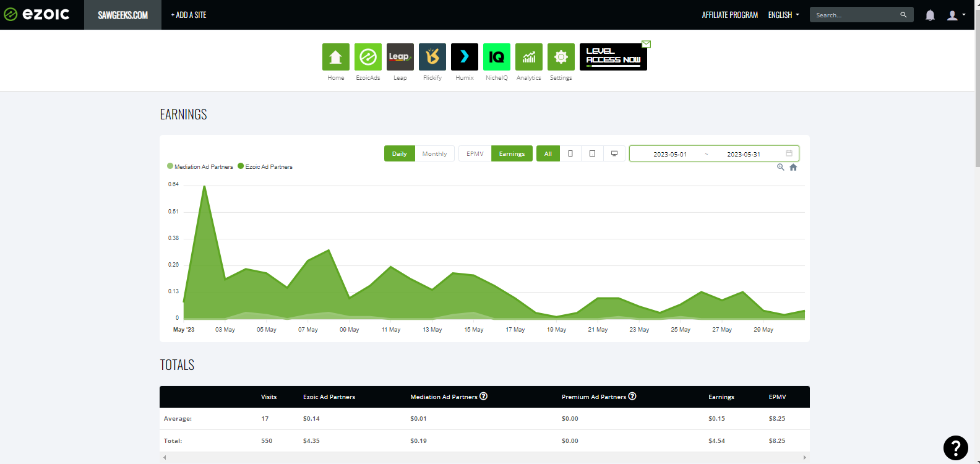The image size is (980, 464).
Task: Click the Average visits value 17
Action: click(x=265, y=419)
